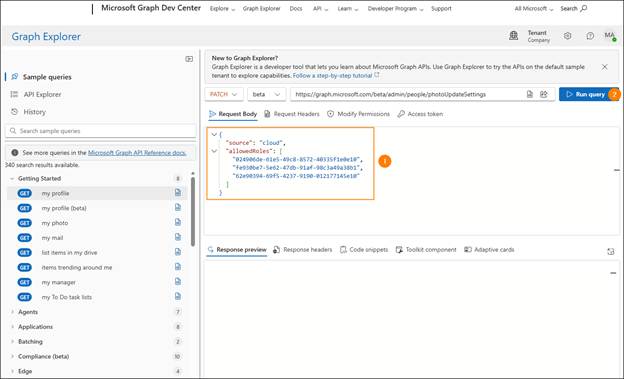The width and height of the screenshot is (624, 379).
Task: Switch to the Response preview tab
Action: [237, 250]
